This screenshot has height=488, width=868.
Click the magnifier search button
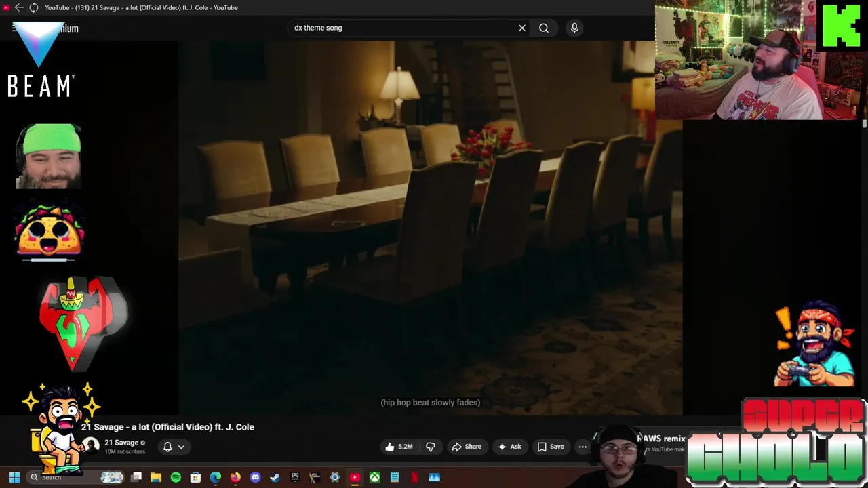pos(544,28)
